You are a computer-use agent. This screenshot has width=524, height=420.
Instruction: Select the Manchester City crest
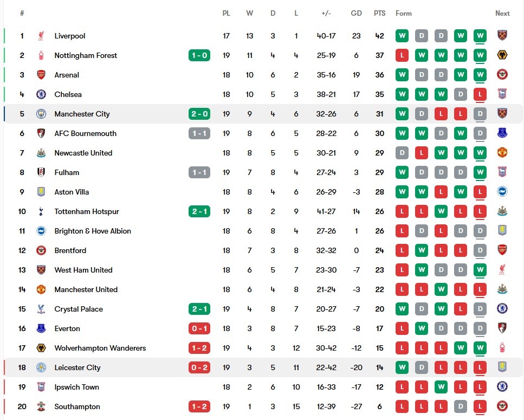click(x=41, y=114)
